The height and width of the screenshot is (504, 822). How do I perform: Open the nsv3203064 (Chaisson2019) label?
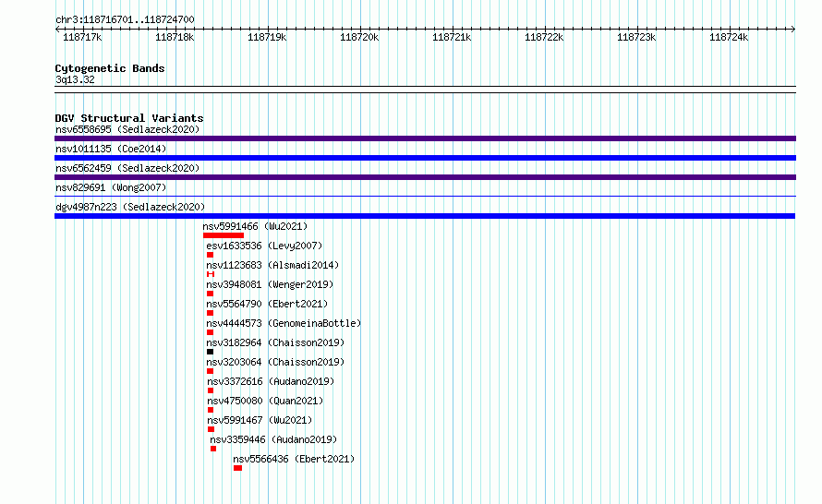[x=275, y=362]
